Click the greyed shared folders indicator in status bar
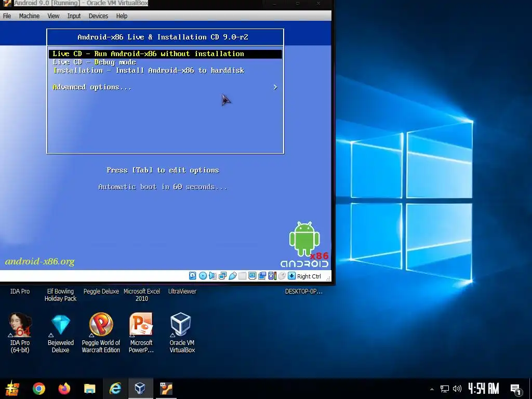This screenshot has width=532, height=399. pos(242,276)
